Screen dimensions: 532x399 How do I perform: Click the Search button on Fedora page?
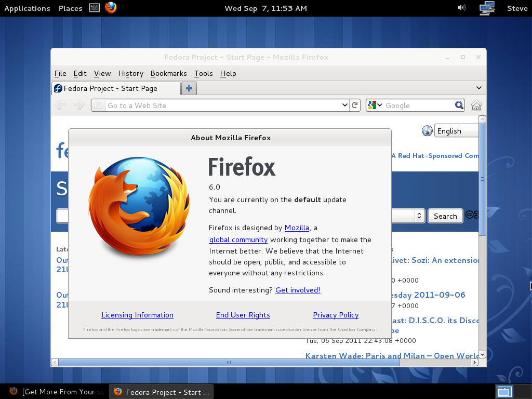[x=445, y=216]
